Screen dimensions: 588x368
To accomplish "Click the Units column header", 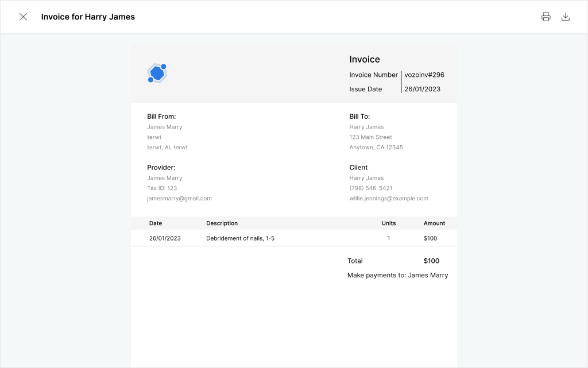I will pos(389,223).
